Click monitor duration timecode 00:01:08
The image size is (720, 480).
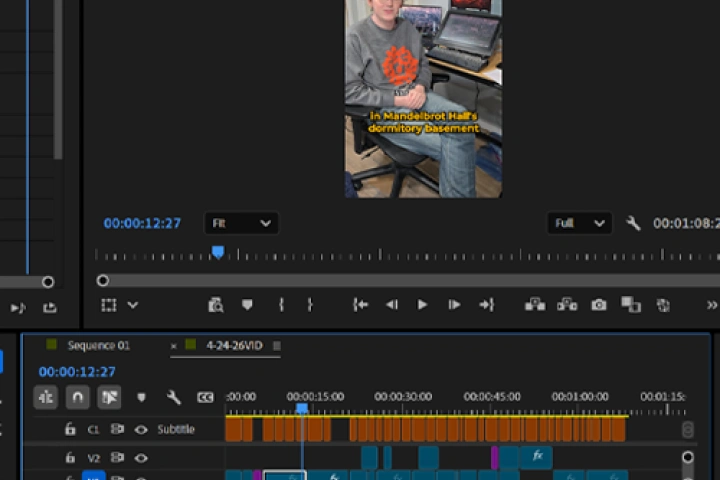pos(686,223)
